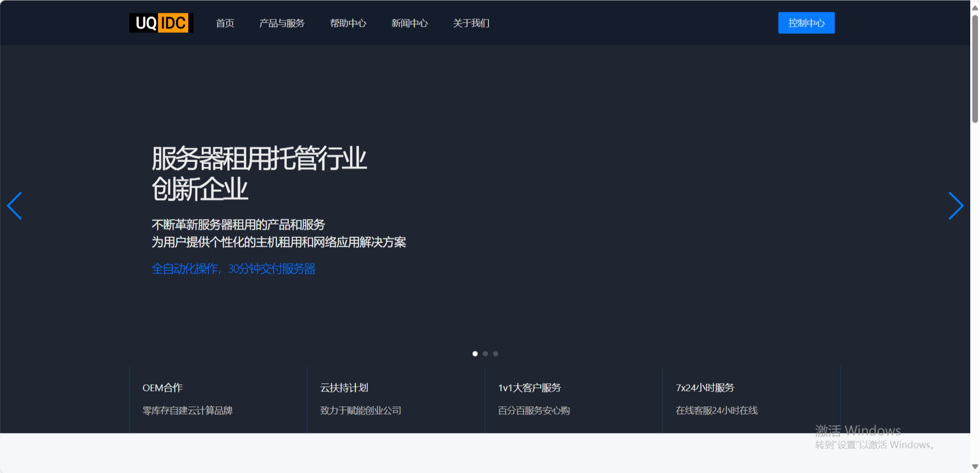Screen dimensions: 980x473
Task: Select the third carousel indicator dot
Action: point(496,353)
